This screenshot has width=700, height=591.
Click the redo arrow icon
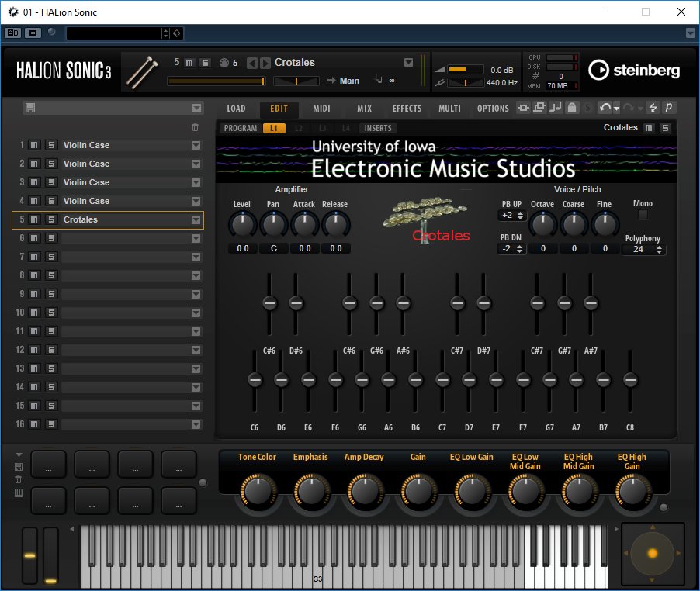(629, 108)
